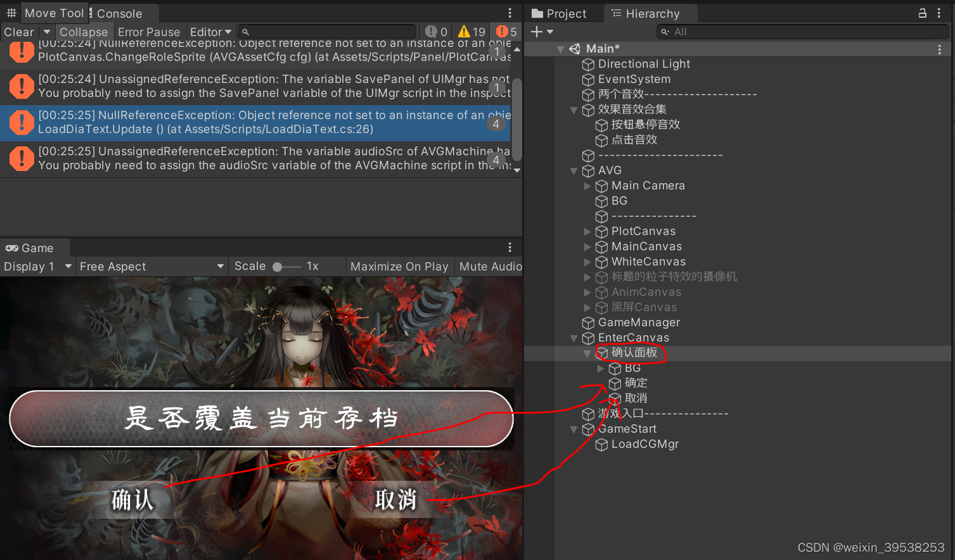Click the Move Tool grid icon
The width and height of the screenshot is (955, 560).
tap(11, 13)
